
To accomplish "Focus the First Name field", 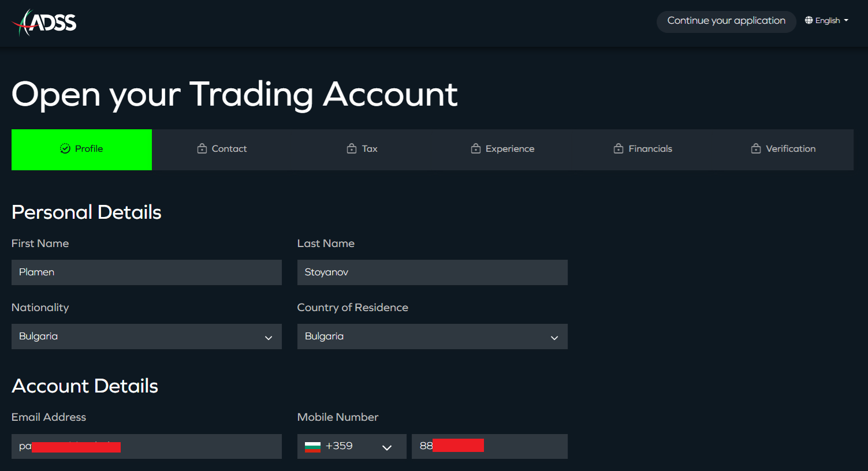I will [x=147, y=272].
